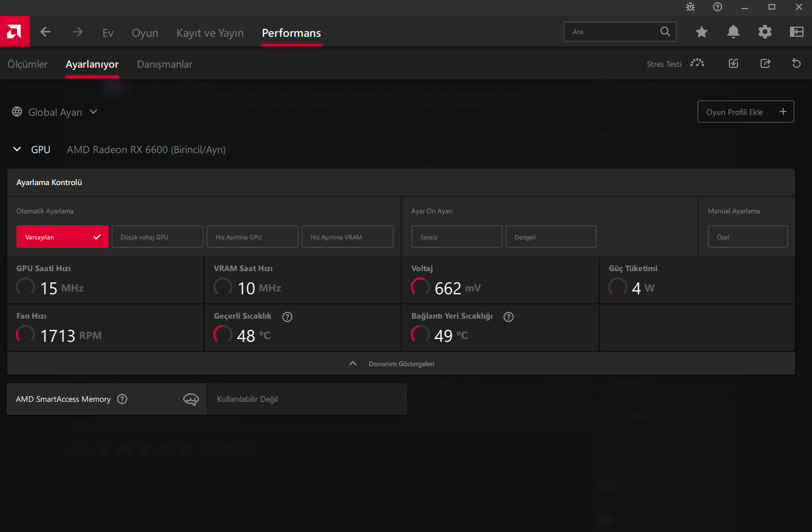Click the help icon next to Geçerli Sıcaklık
Image resolution: width=812 pixels, height=532 pixels.
click(287, 317)
